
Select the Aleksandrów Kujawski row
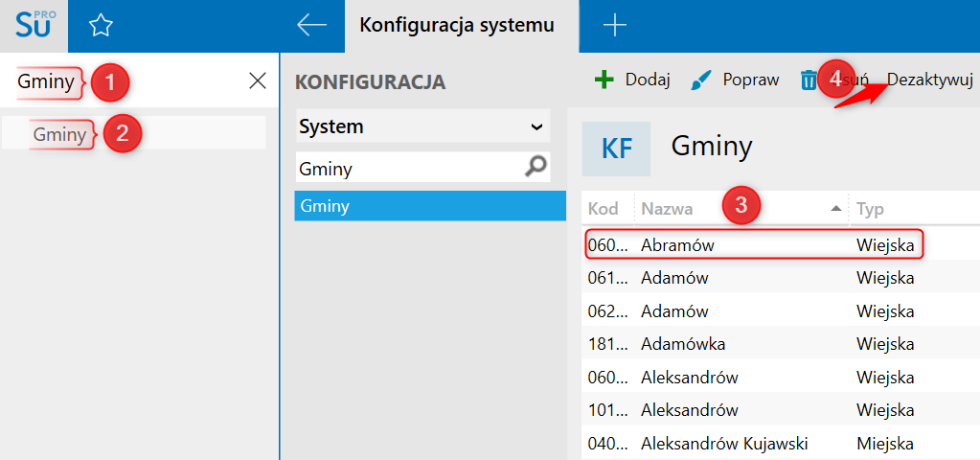723,444
